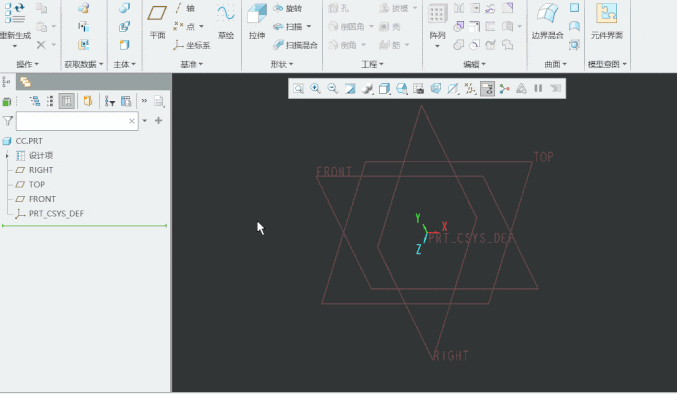The height and width of the screenshot is (394, 677).
Task: Open the 工程 group menu
Action: 372,64
